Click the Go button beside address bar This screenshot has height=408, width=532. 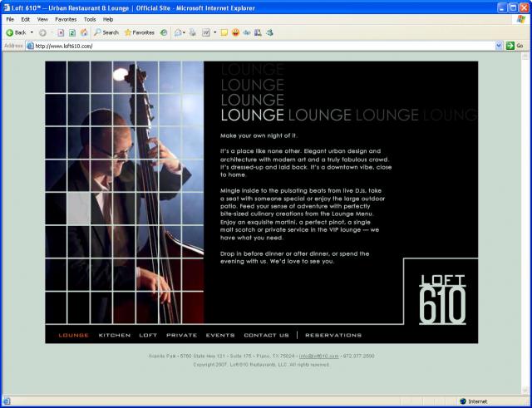[x=515, y=46]
